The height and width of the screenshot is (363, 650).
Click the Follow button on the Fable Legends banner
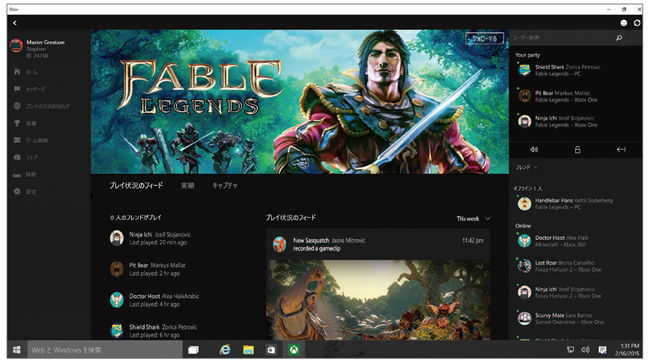(485, 39)
